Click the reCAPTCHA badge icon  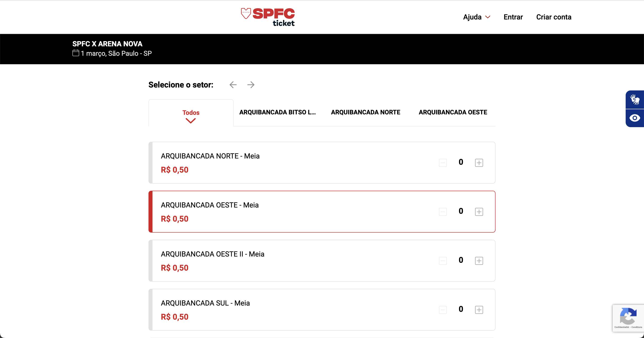pyautogui.click(x=628, y=316)
